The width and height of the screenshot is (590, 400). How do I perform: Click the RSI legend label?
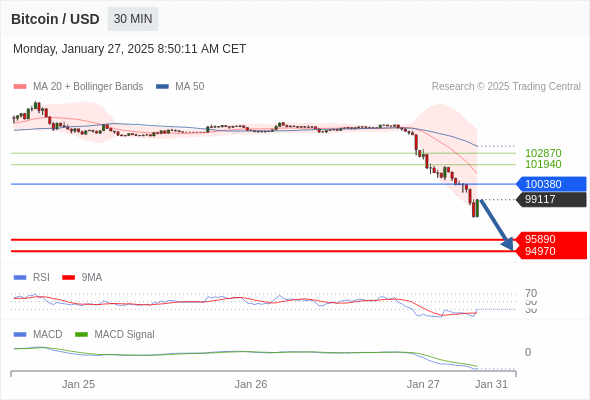click(41, 278)
